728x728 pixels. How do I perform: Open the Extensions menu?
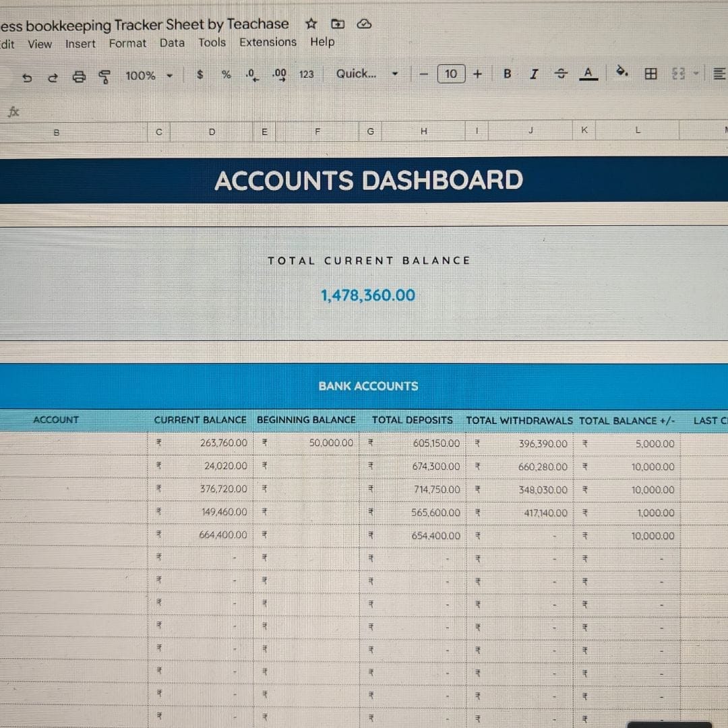pyautogui.click(x=268, y=42)
